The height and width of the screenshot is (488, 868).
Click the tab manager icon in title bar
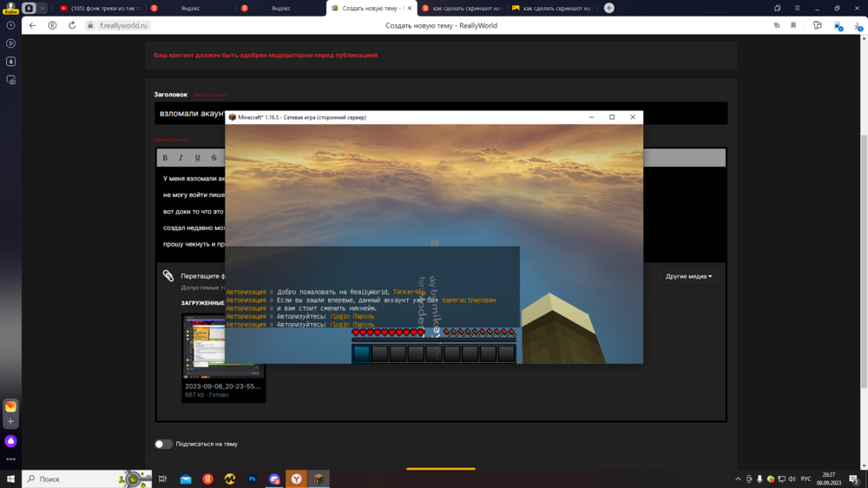777,9
